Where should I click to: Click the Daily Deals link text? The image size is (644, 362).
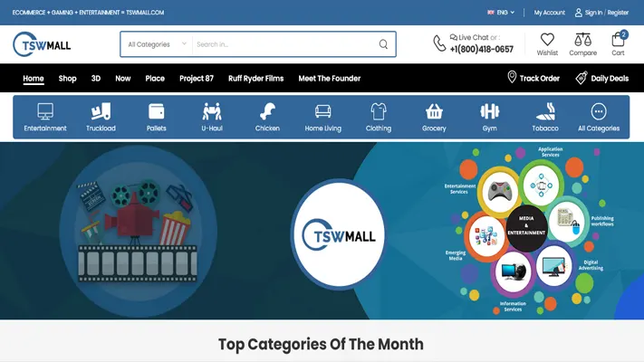[x=610, y=78]
